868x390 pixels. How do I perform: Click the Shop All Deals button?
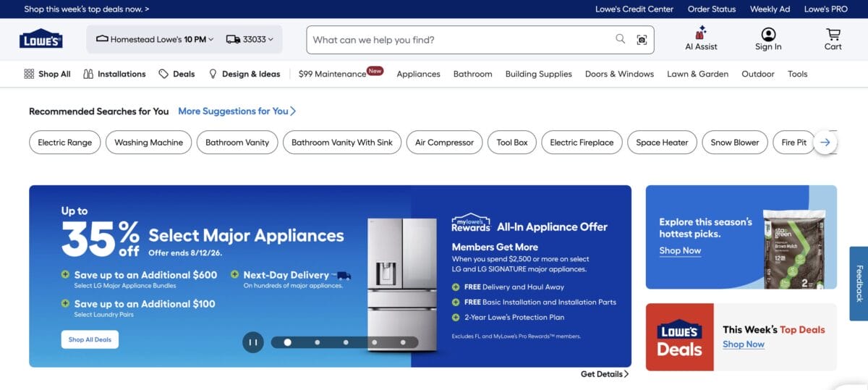coord(90,339)
